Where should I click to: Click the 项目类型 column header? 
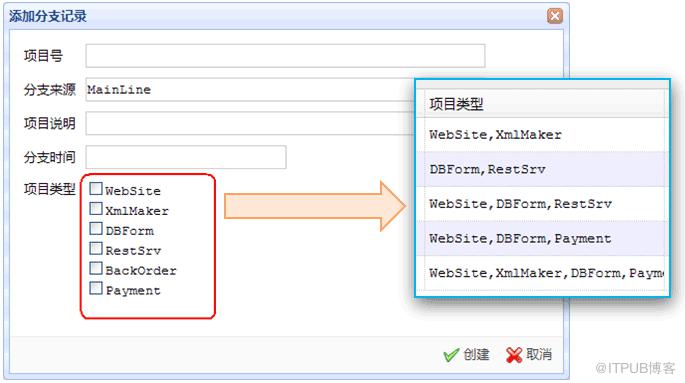(544, 104)
